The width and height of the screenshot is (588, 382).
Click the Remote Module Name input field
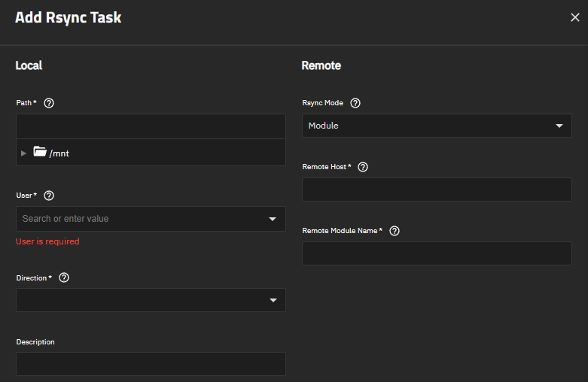(x=437, y=253)
